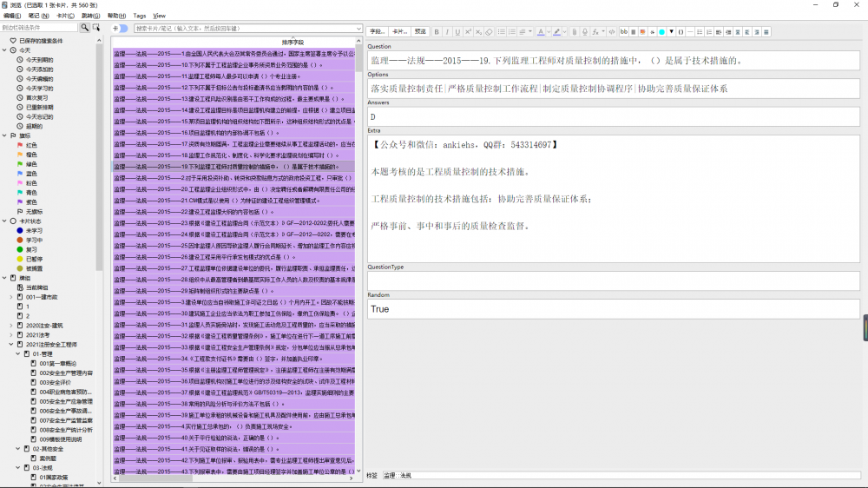
Task: Click the highlight color pen icon
Action: tap(557, 32)
